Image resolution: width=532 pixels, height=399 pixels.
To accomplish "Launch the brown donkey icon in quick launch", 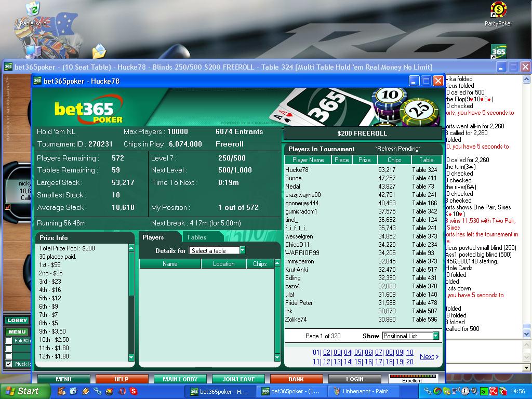I will click(x=62, y=391).
